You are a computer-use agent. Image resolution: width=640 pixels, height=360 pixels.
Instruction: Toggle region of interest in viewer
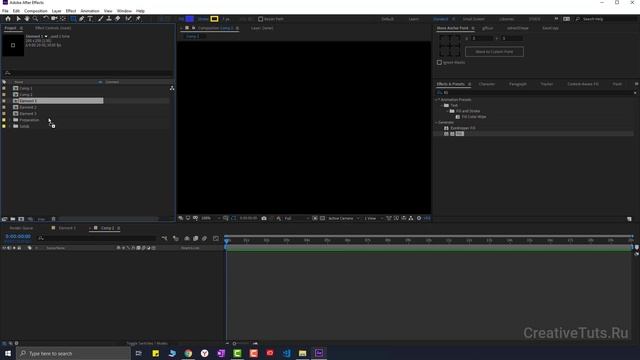(x=315, y=218)
